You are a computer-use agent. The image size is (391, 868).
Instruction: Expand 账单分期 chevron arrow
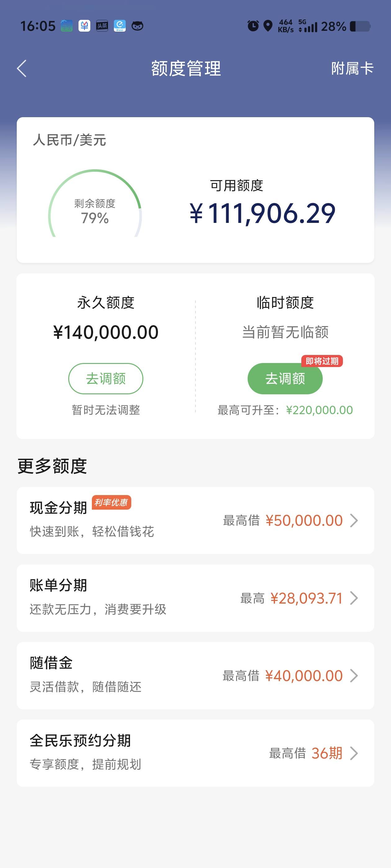(x=354, y=598)
